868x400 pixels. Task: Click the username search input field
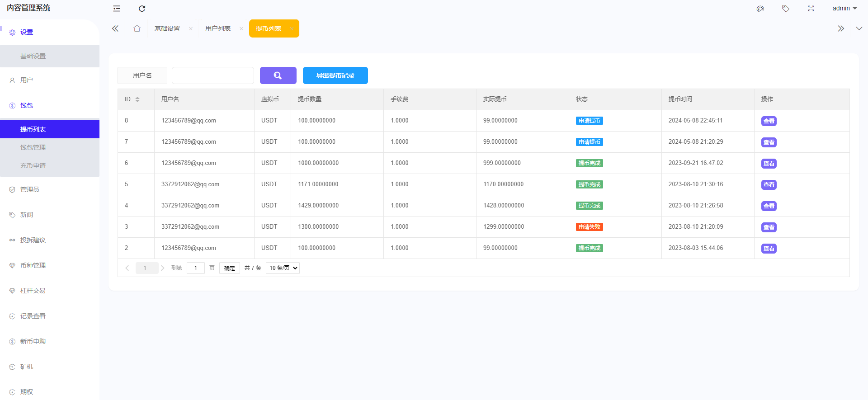(213, 75)
